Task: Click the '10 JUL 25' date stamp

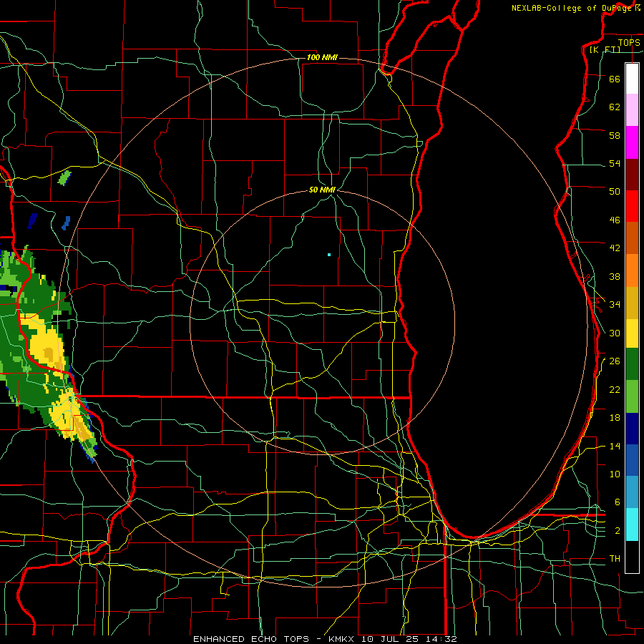Action: click(x=391, y=639)
